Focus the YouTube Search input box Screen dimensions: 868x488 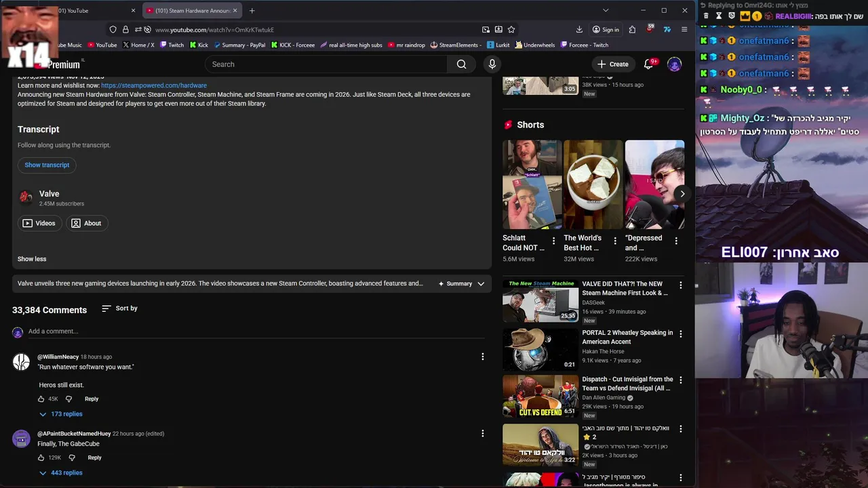click(x=325, y=64)
